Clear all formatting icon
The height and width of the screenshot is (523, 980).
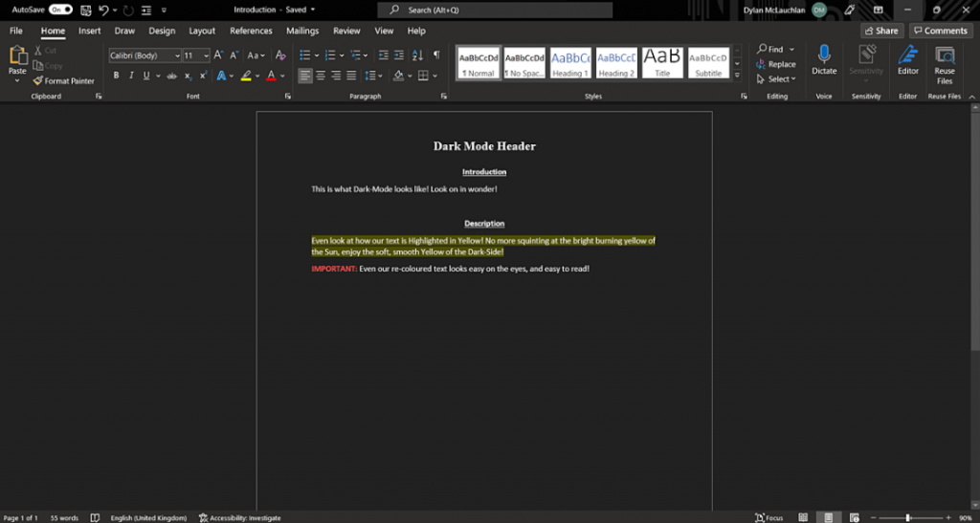(280, 55)
